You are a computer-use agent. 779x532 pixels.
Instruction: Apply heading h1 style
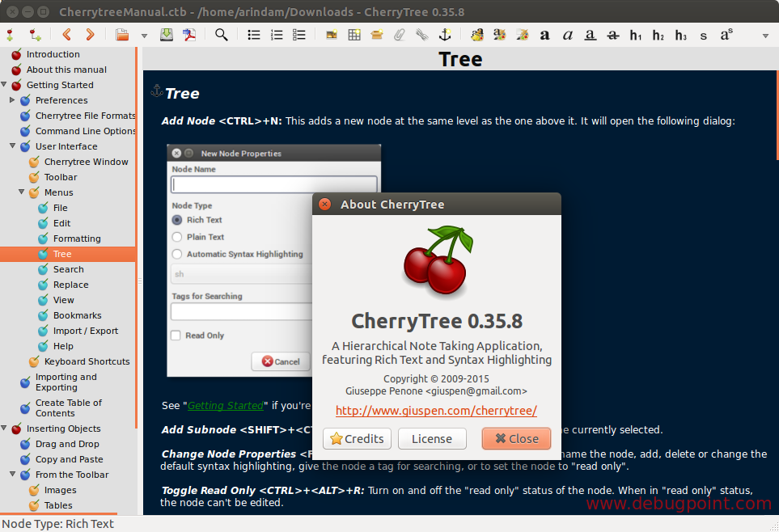pos(636,36)
